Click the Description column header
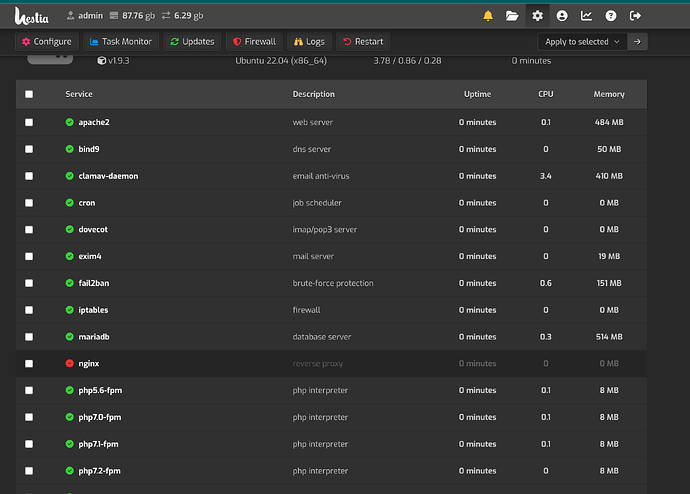 coord(314,94)
